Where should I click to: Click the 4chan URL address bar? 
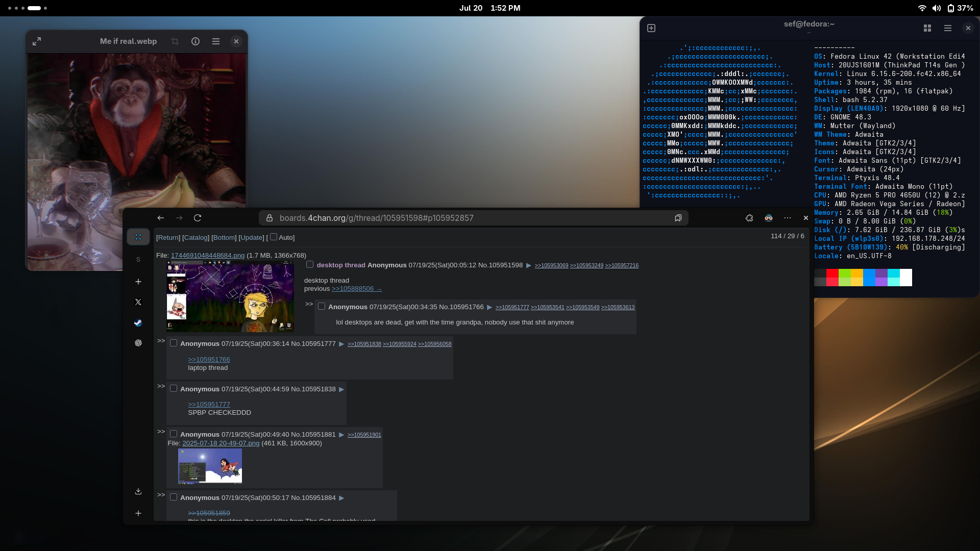473,218
